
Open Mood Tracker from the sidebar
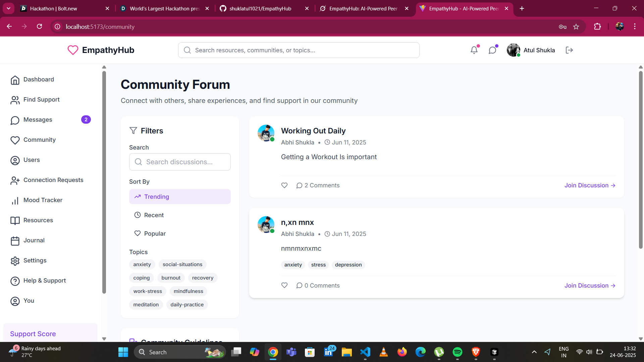point(43,200)
